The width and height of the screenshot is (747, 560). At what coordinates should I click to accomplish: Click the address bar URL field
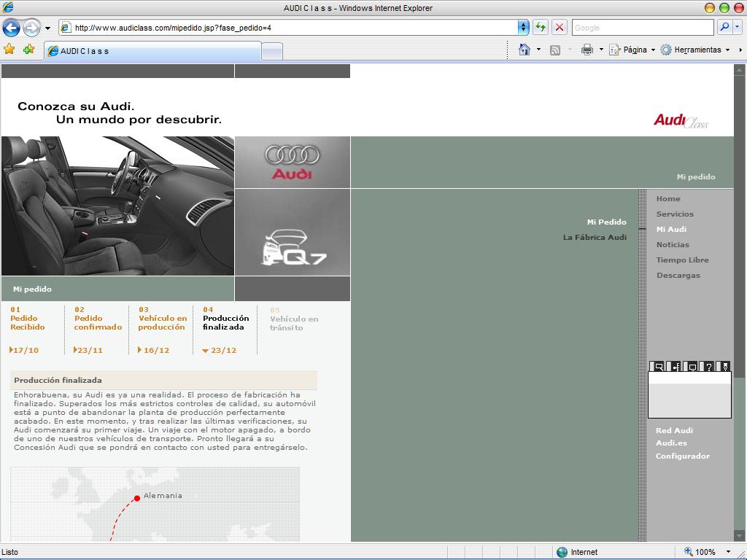(287, 28)
